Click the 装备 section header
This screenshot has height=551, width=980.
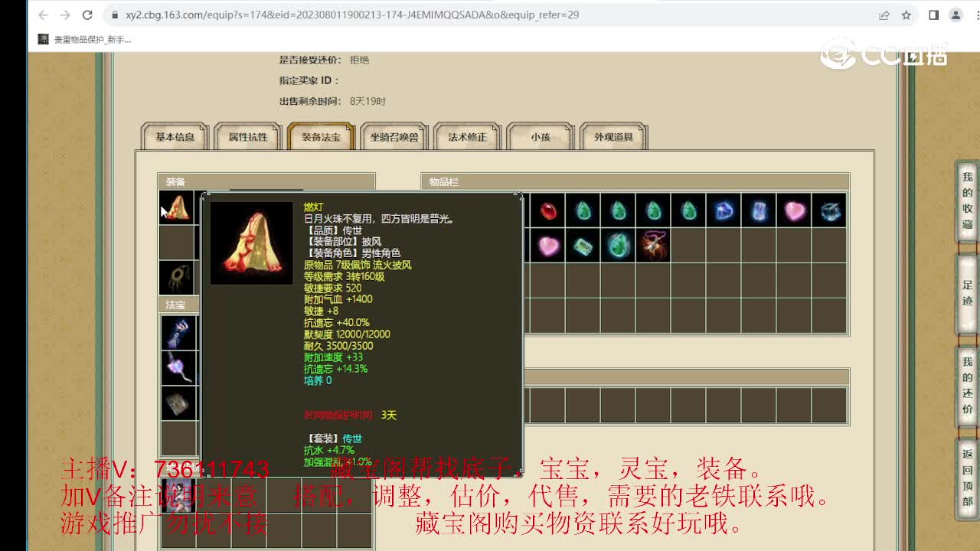[x=266, y=181]
